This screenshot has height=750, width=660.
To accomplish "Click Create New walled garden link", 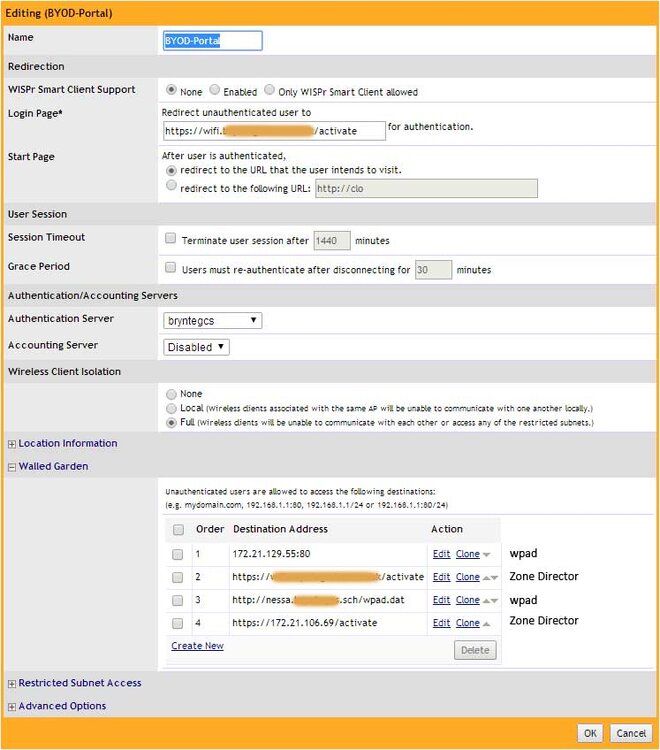I will tap(198, 646).
